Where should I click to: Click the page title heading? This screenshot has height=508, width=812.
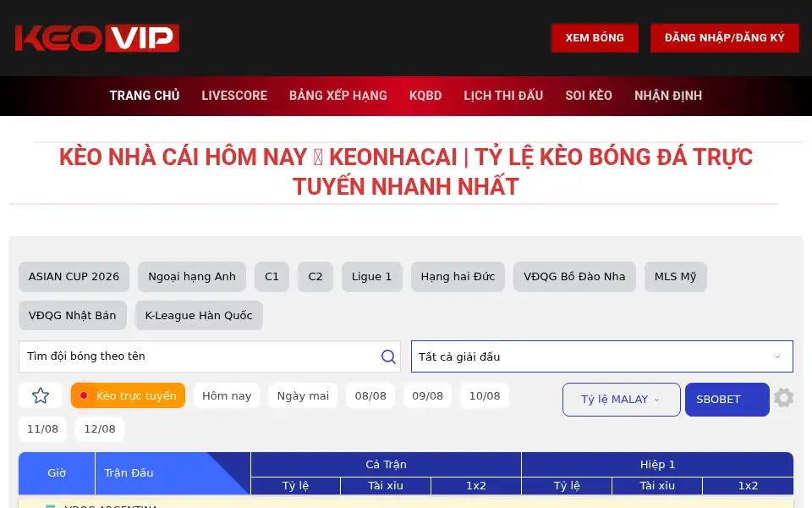pyautogui.click(x=405, y=172)
